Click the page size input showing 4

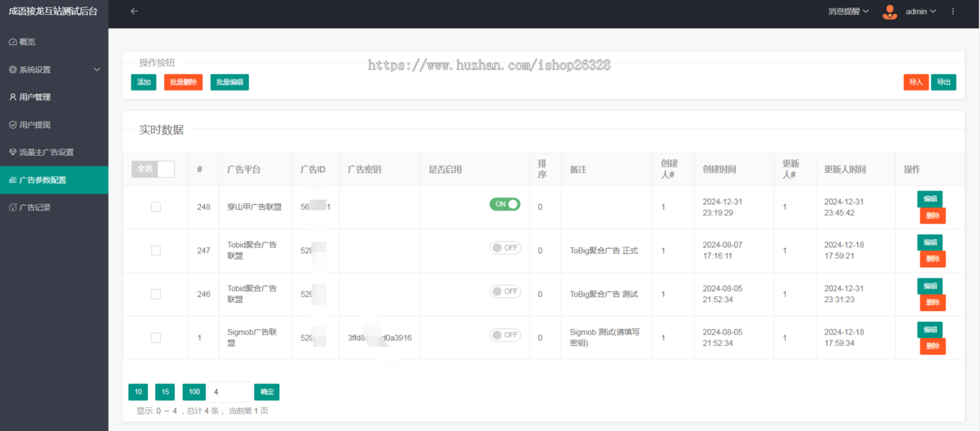(229, 392)
